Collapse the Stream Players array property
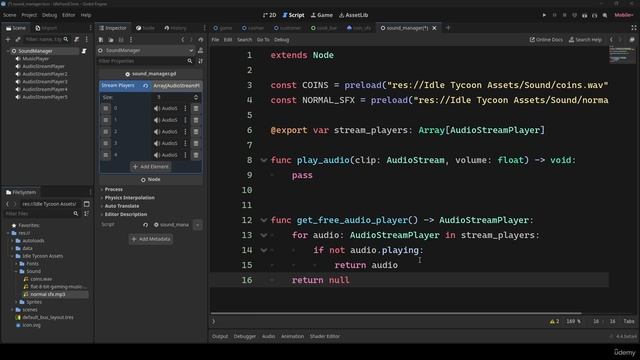 (x=118, y=86)
